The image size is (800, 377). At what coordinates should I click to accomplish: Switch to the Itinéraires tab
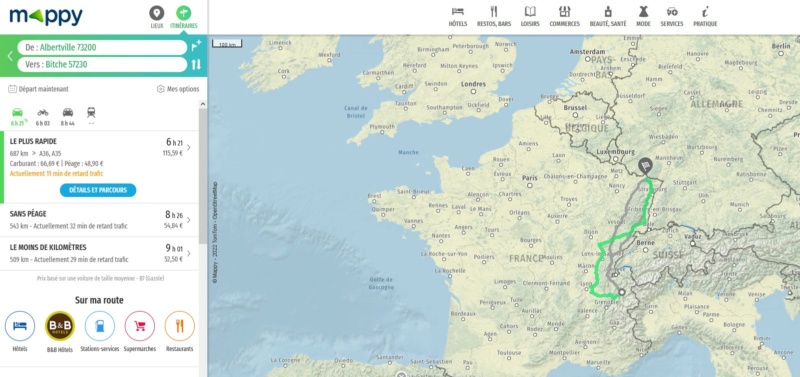[184, 16]
